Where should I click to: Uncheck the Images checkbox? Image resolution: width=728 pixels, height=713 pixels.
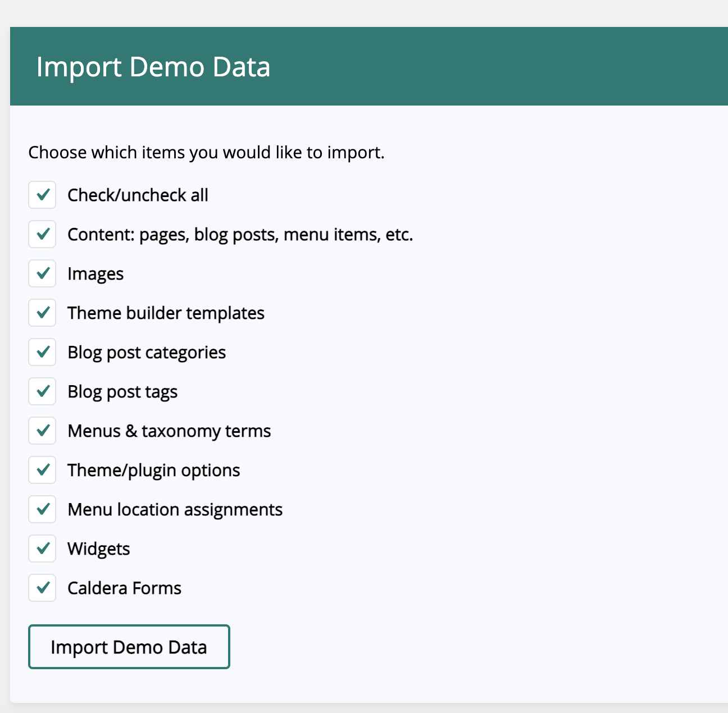coord(42,273)
